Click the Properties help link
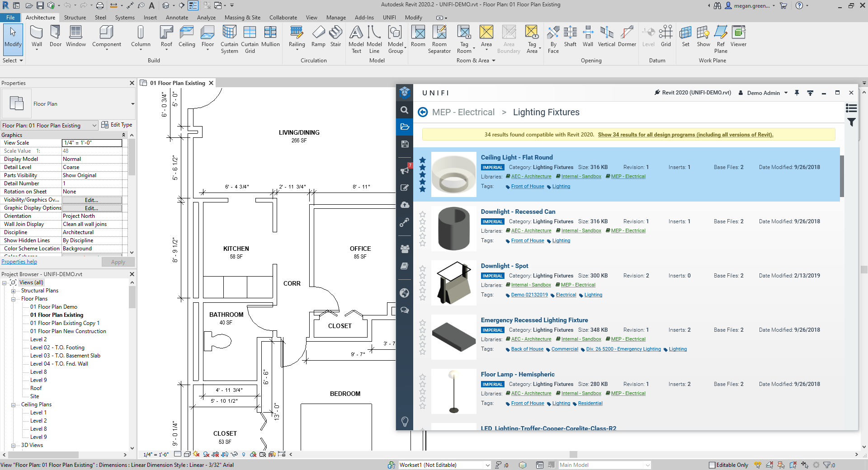Screen dimensions: 868x470 (19, 262)
